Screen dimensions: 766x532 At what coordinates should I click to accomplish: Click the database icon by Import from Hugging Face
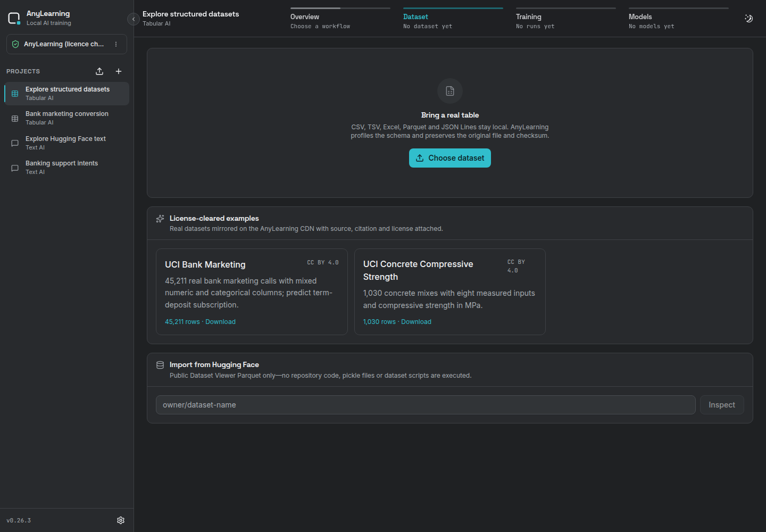click(x=160, y=365)
